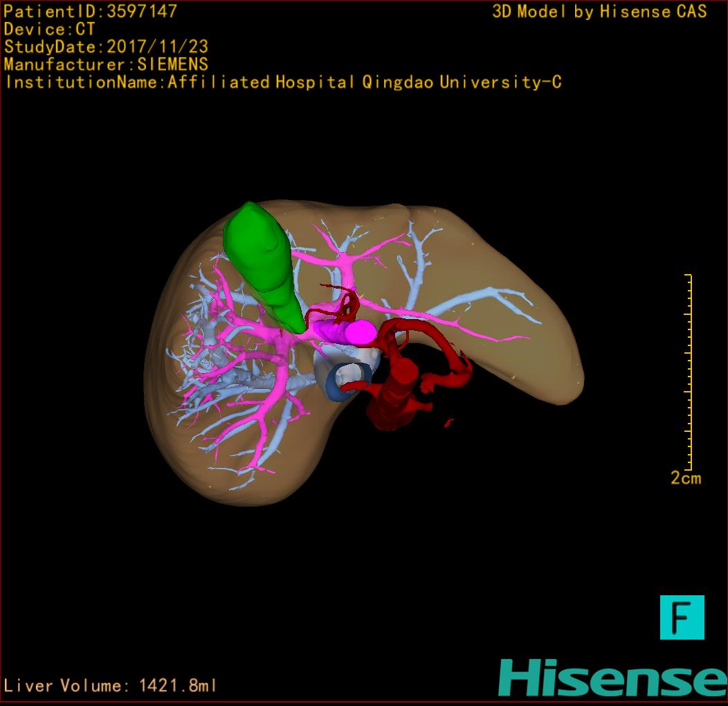This screenshot has width=728, height=706.
Task: Click the PatientID:3597147 text
Action: pos(91,12)
